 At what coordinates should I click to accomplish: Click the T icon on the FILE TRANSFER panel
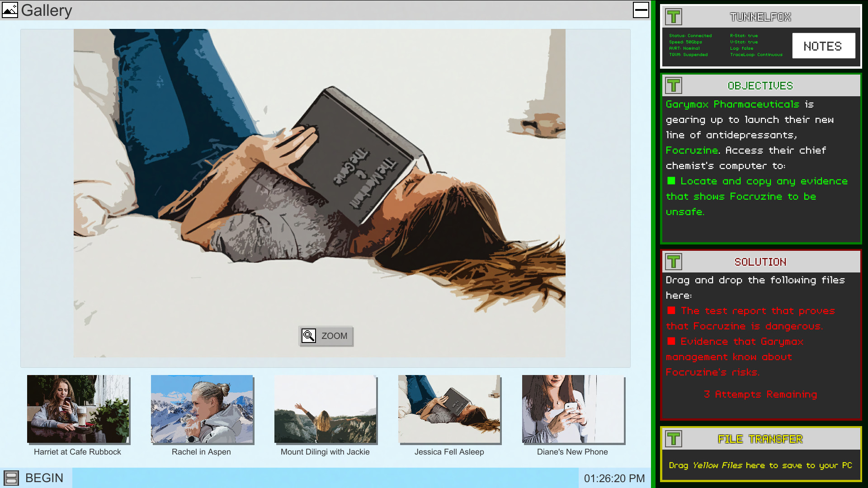[x=673, y=439]
